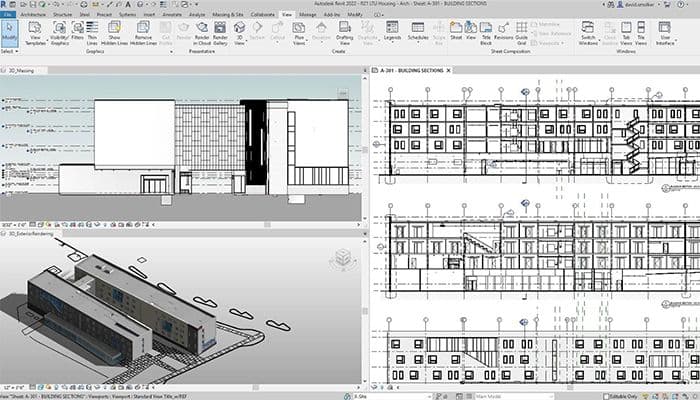700x400 pixels.
Task: Click the ViewCube in the 3D view
Action: 344,256
